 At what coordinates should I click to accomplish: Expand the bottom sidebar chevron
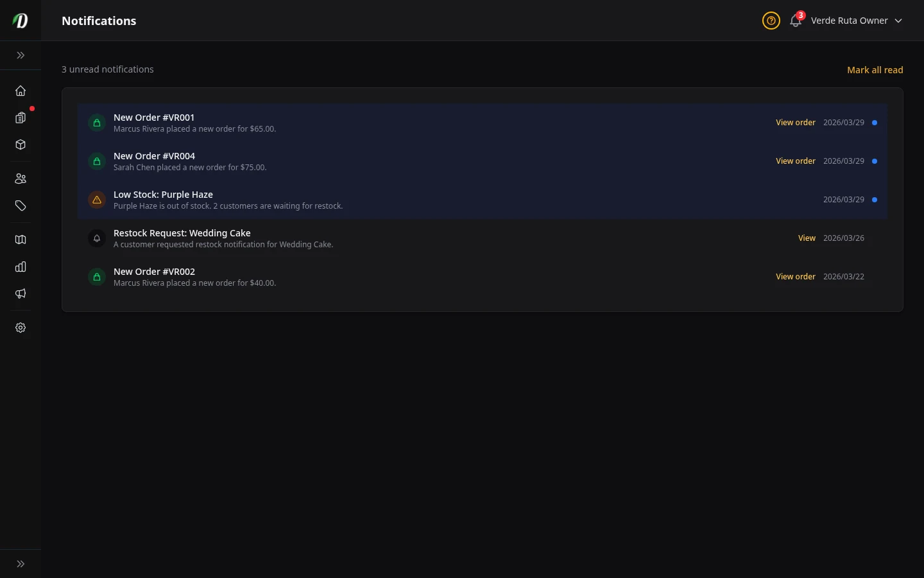pos(21,563)
